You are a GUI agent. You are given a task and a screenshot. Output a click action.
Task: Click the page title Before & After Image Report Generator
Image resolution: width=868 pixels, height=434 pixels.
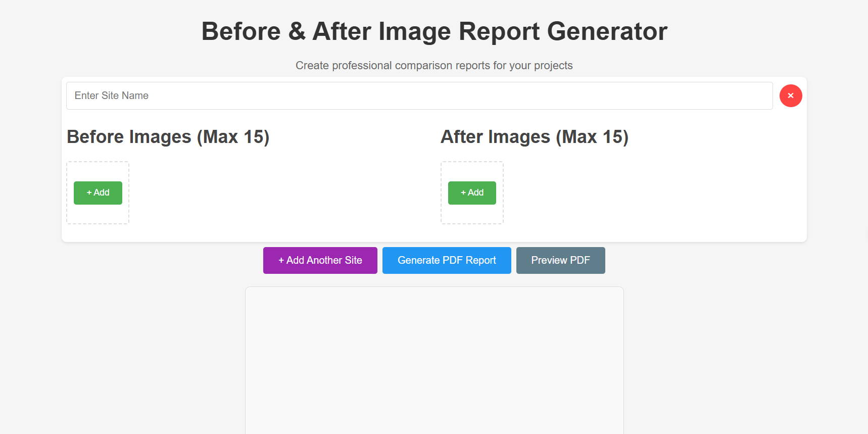(x=434, y=31)
